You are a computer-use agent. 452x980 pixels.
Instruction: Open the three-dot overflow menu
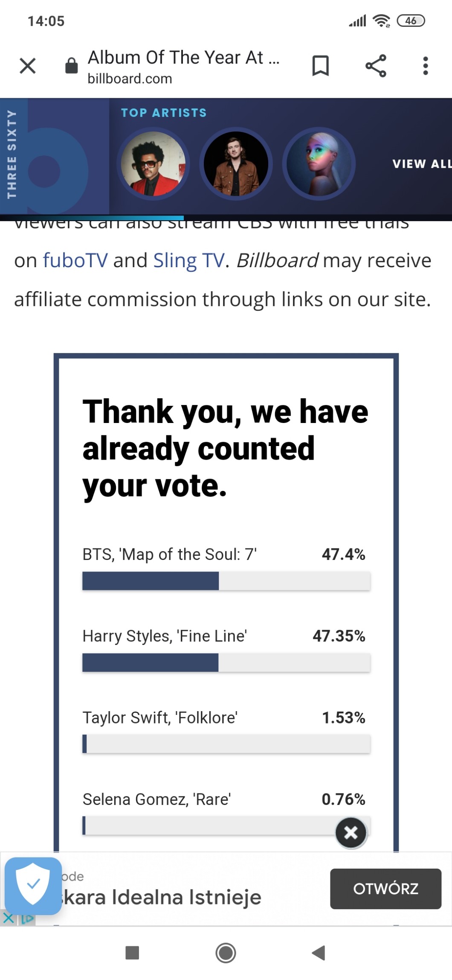pyautogui.click(x=425, y=66)
